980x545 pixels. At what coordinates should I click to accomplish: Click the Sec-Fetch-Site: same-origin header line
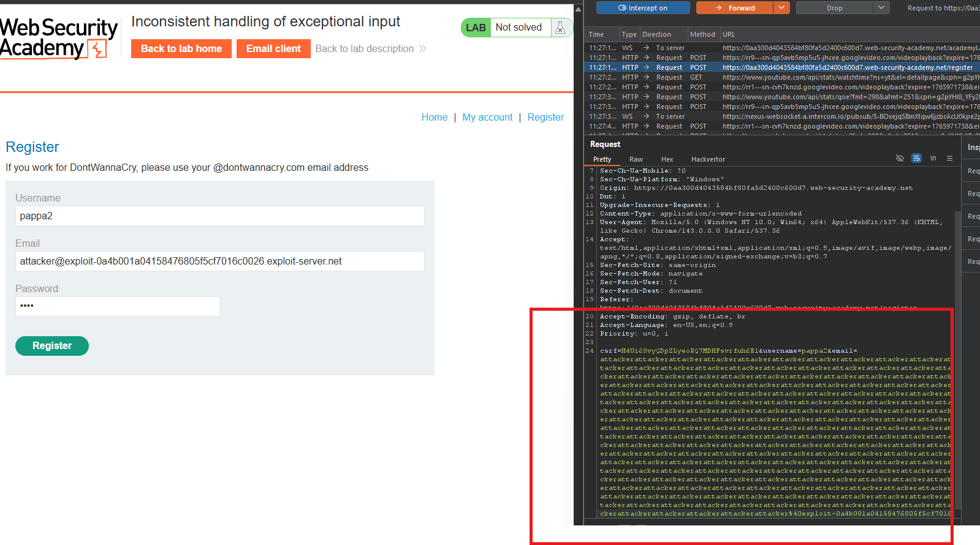click(658, 265)
